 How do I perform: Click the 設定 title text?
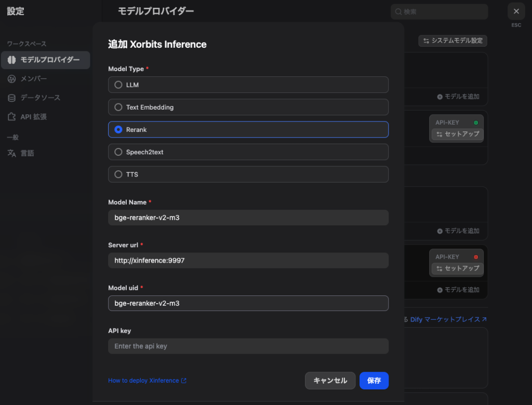(x=16, y=11)
